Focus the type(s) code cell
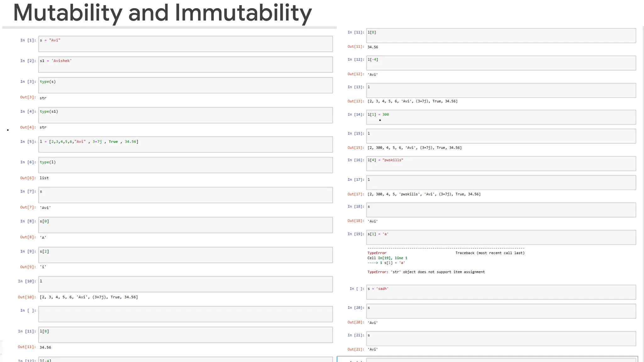 186,85
